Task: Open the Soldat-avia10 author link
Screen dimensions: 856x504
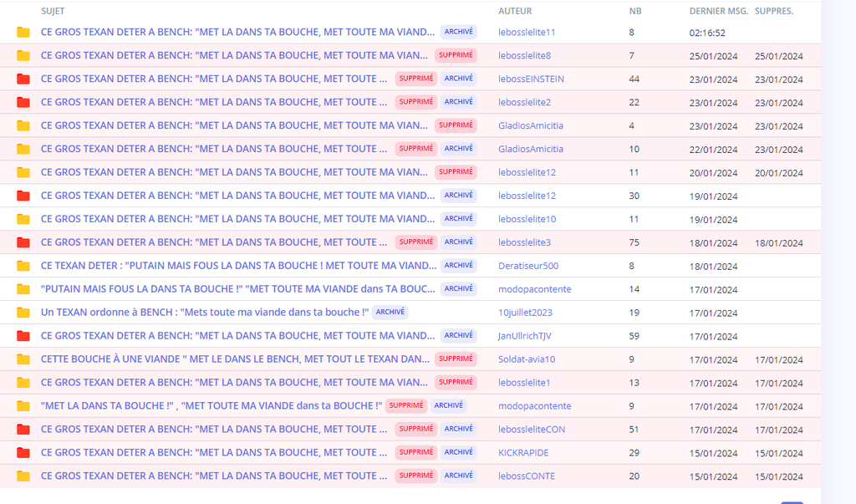Action: (x=527, y=359)
